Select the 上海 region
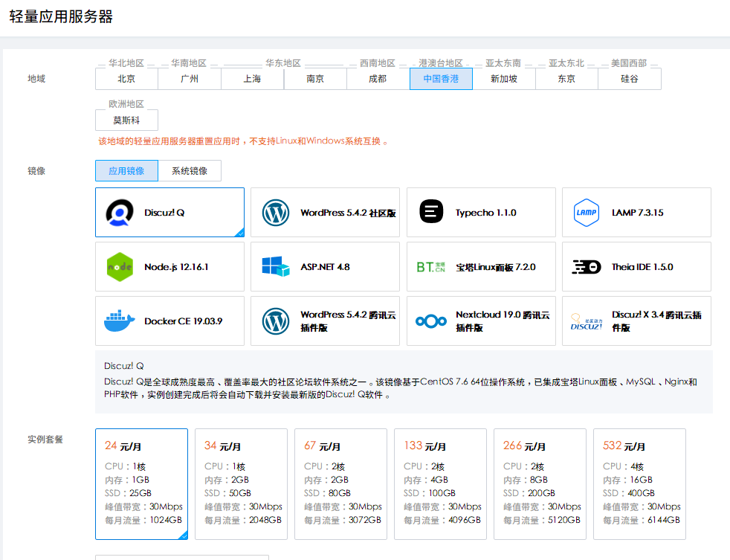This screenshot has height=560, width=730. point(252,79)
